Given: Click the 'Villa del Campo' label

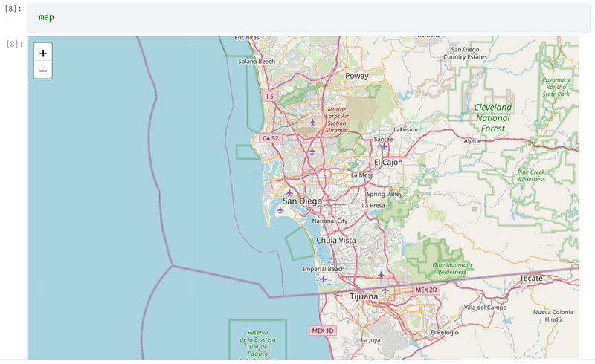Looking at the screenshot, I should coord(486,308).
